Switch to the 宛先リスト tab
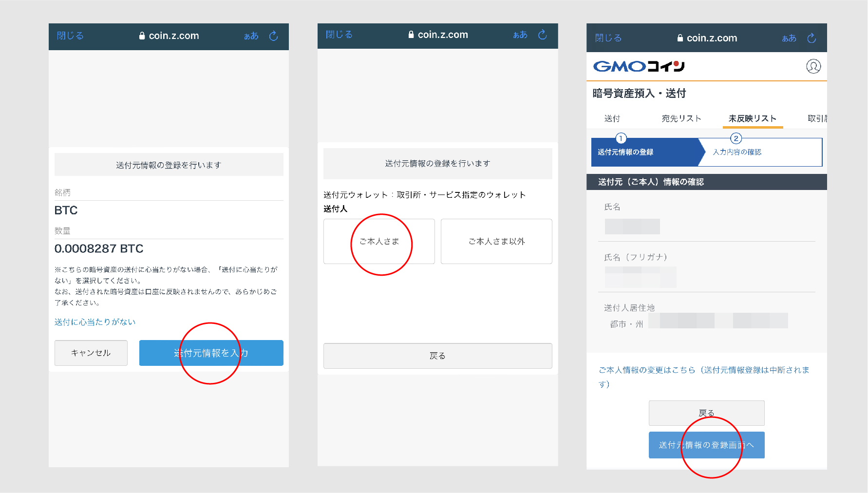This screenshot has height=493, width=868. 681,118
